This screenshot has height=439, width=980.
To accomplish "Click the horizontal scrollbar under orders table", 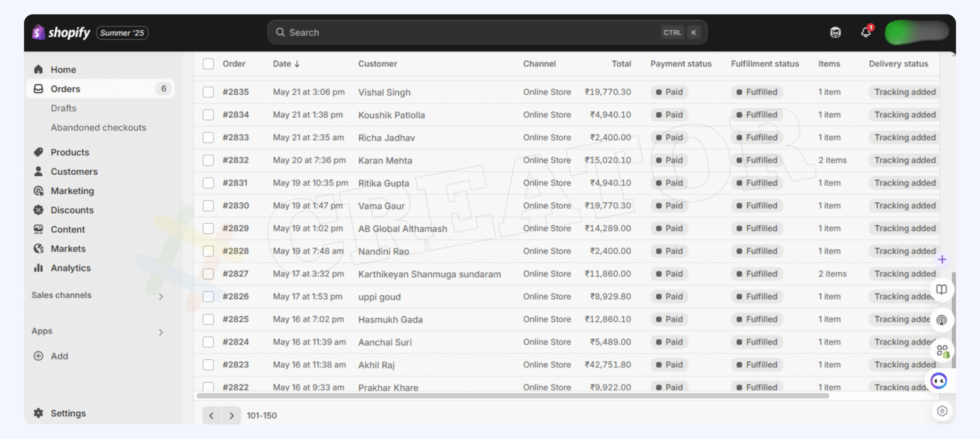I will (513, 396).
